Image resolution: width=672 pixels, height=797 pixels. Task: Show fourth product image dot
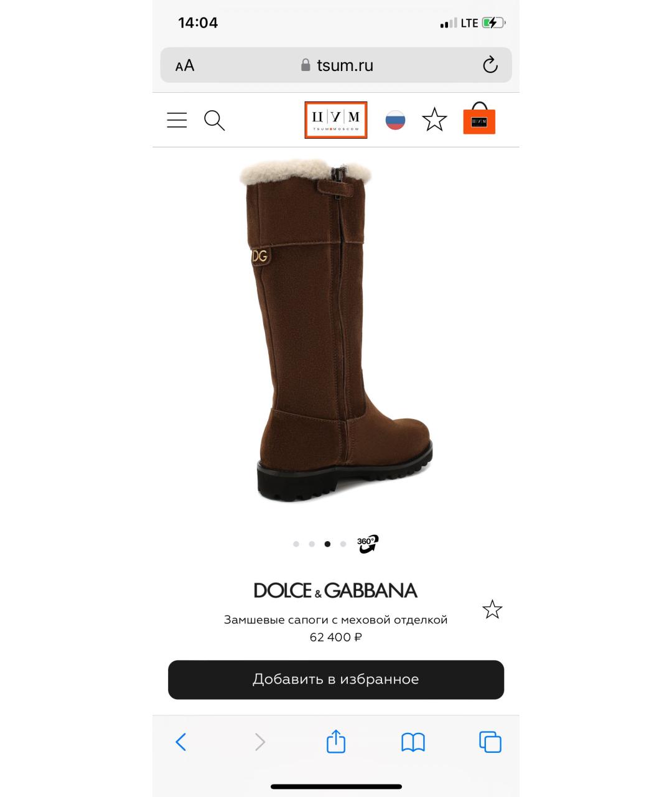click(343, 544)
